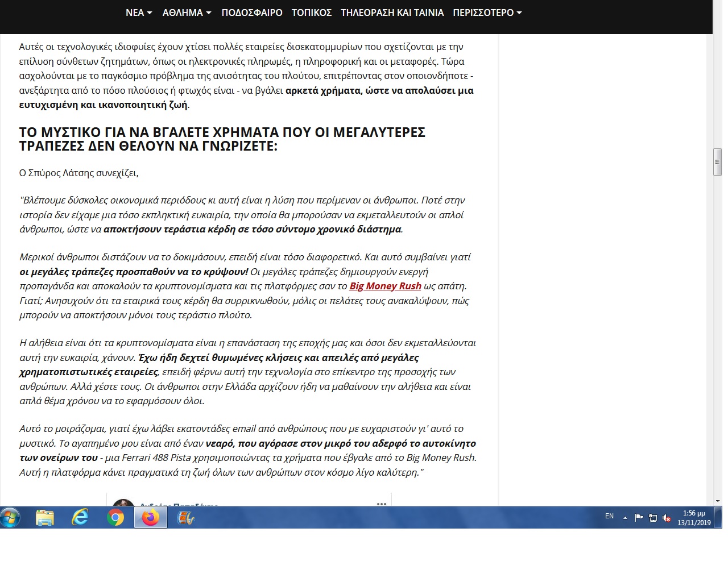Select the ΤΟΠΙΚΟΣ menu item
728x582 pixels.
pos(312,13)
